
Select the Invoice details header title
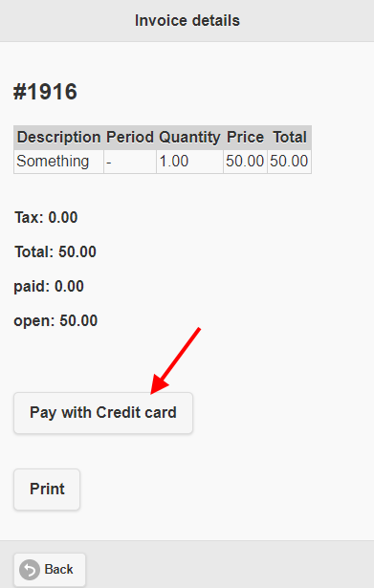tap(187, 21)
